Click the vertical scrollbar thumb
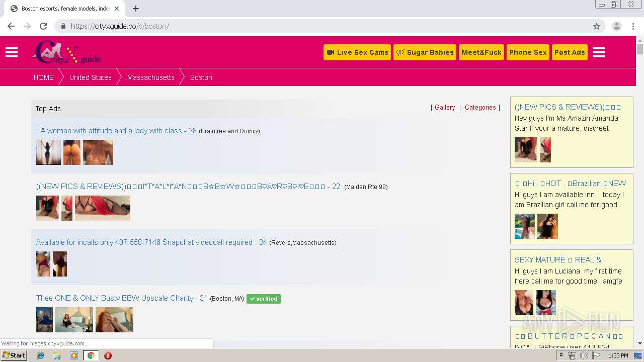This screenshot has width=644, height=362. pos(640,49)
